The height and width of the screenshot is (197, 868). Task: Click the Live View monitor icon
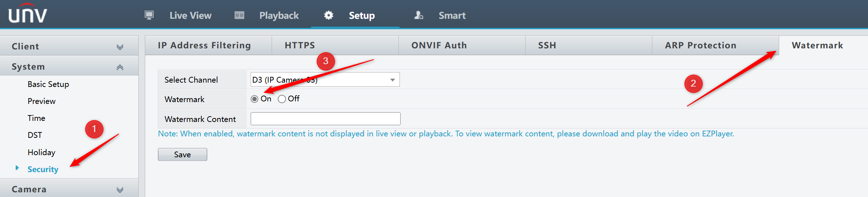click(x=149, y=15)
